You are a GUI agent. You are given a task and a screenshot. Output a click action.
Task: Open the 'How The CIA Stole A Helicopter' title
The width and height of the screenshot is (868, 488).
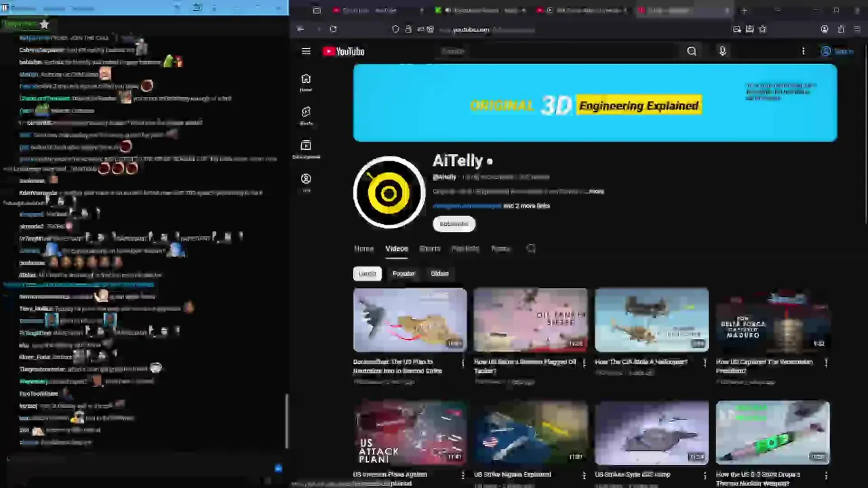pos(642,363)
